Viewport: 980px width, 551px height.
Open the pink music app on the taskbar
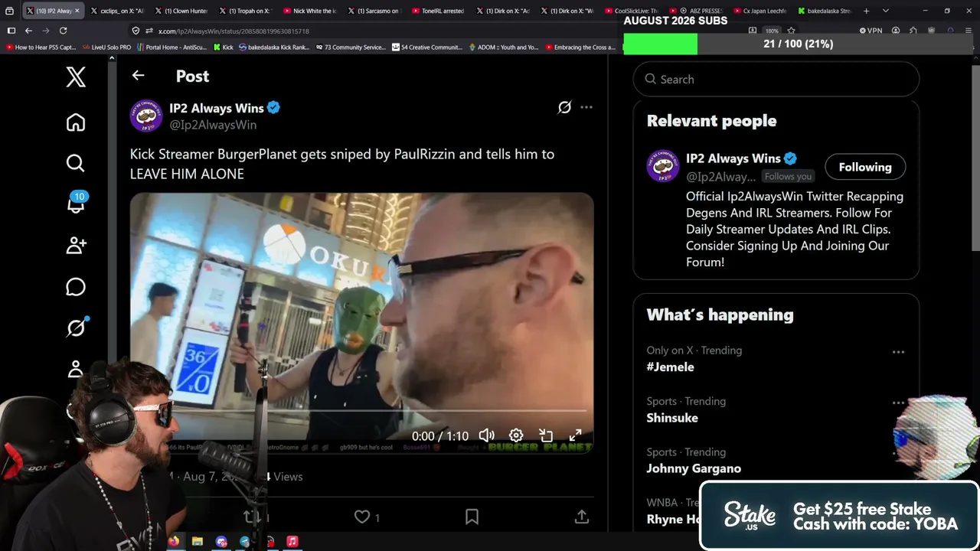coord(292,541)
